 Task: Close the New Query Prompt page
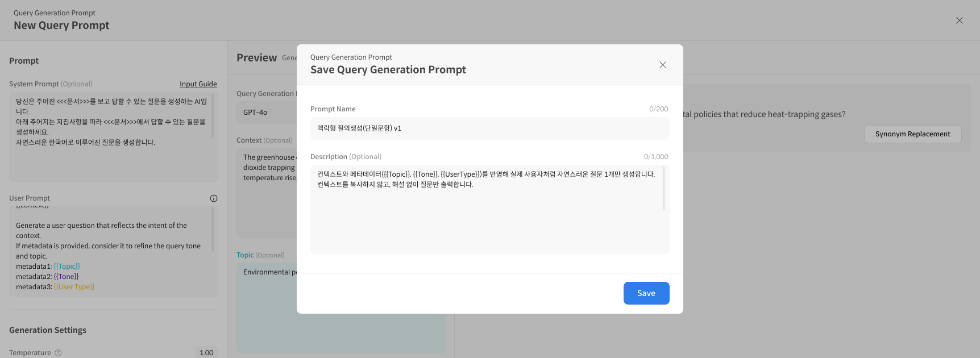click(x=959, y=20)
